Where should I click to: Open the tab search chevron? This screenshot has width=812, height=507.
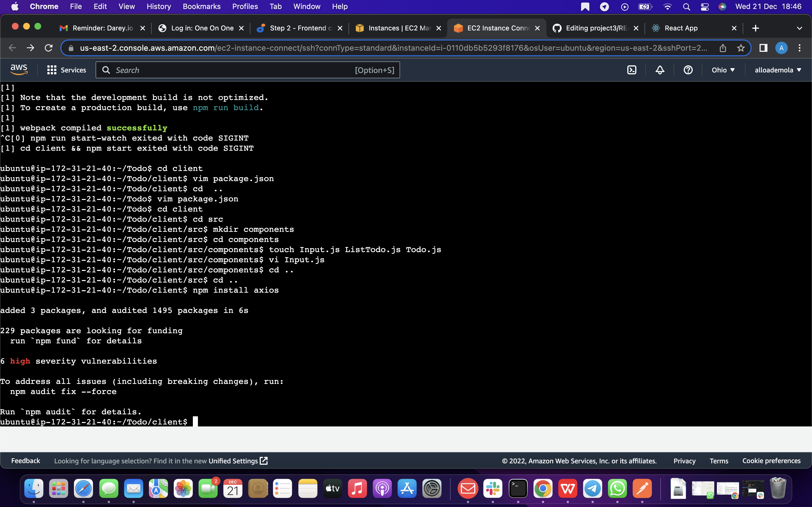click(x=800, y=28)
